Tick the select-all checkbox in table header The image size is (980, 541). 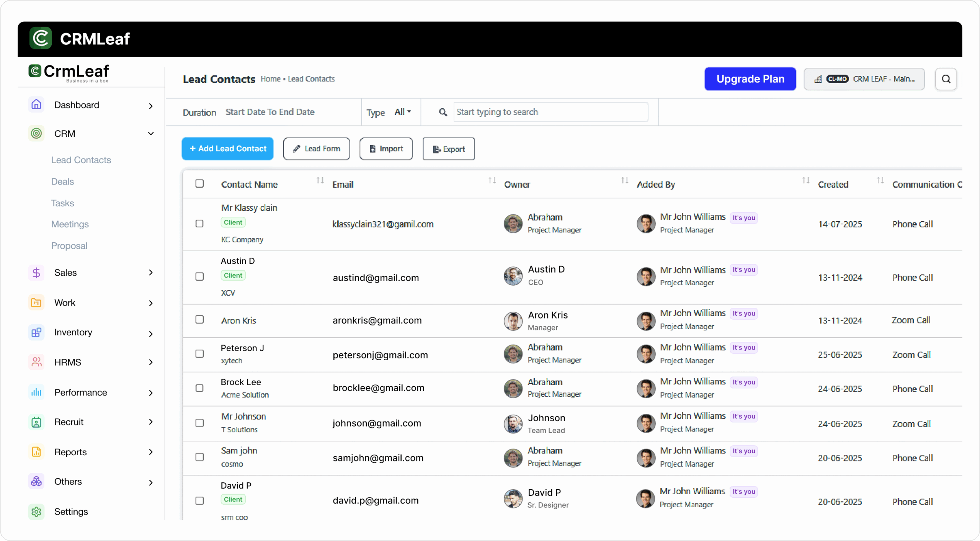click(x=199, y=184)
